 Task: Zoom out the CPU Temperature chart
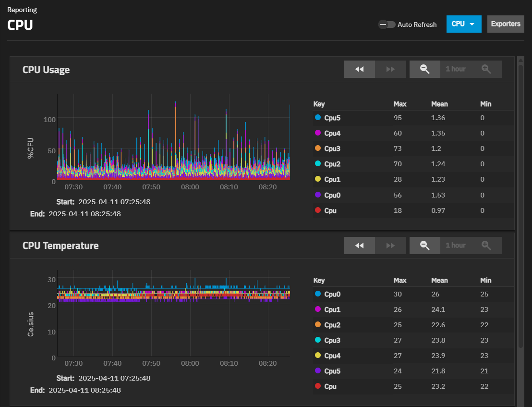pyautogui.click(x=424, y=246)
